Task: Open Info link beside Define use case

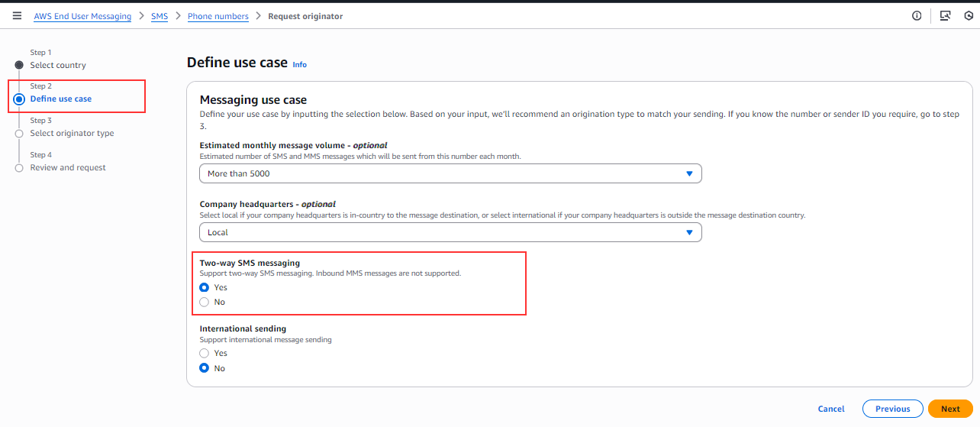Action: point(300,65)
